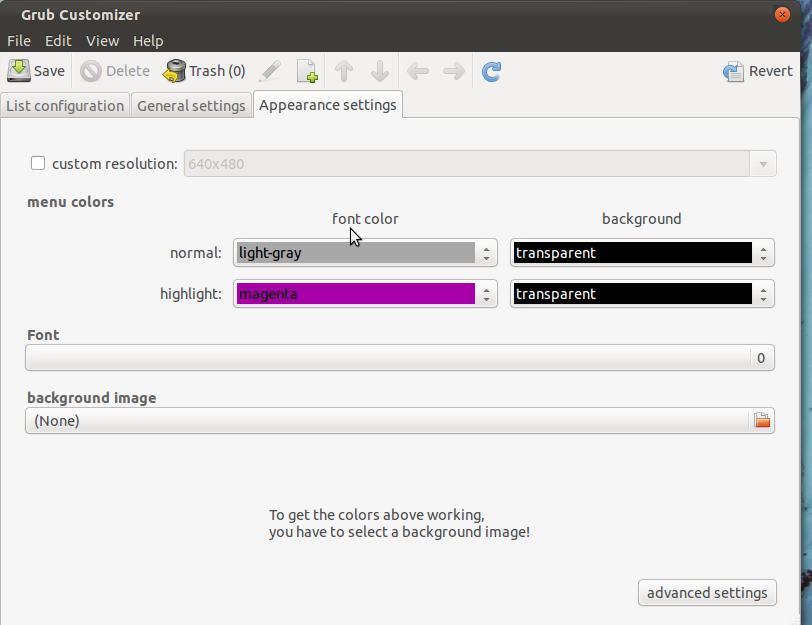Click the background image (None) file chooser
This screenshot has width=812, height=625.
(400, 420)
